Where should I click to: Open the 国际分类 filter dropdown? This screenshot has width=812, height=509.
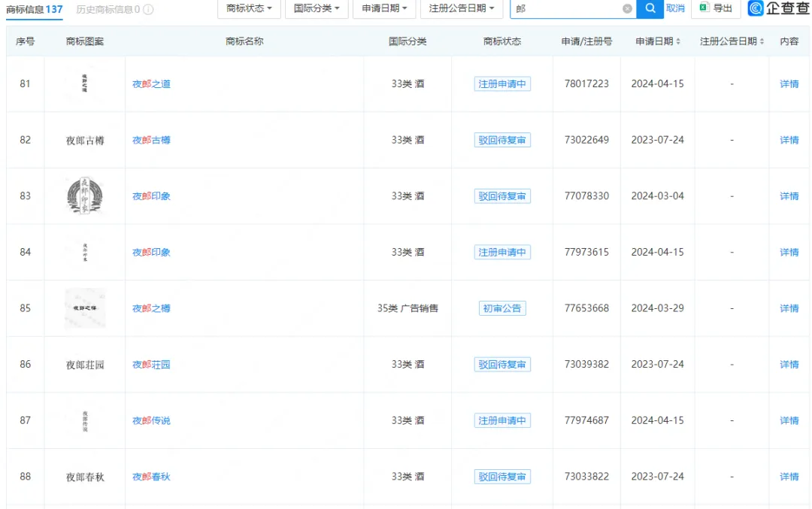click(x=317, y=8)
